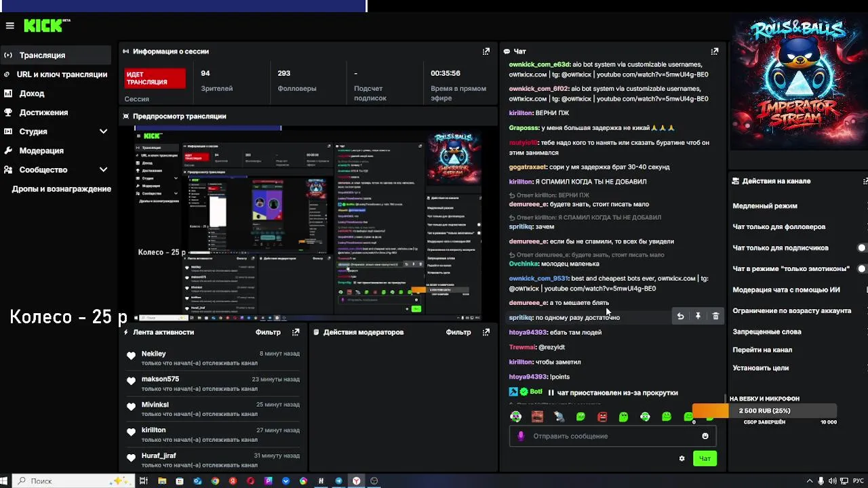This screenshot has width=868, height=488.
Task: Click username Graposss in chat
Action: [x=524, y=128]
